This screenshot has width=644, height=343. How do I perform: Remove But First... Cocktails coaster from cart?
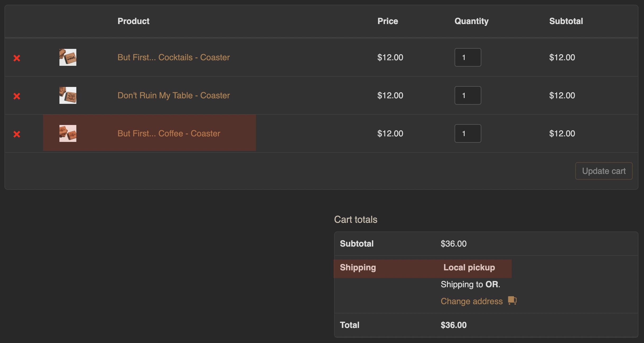click(x=17, y=58)
